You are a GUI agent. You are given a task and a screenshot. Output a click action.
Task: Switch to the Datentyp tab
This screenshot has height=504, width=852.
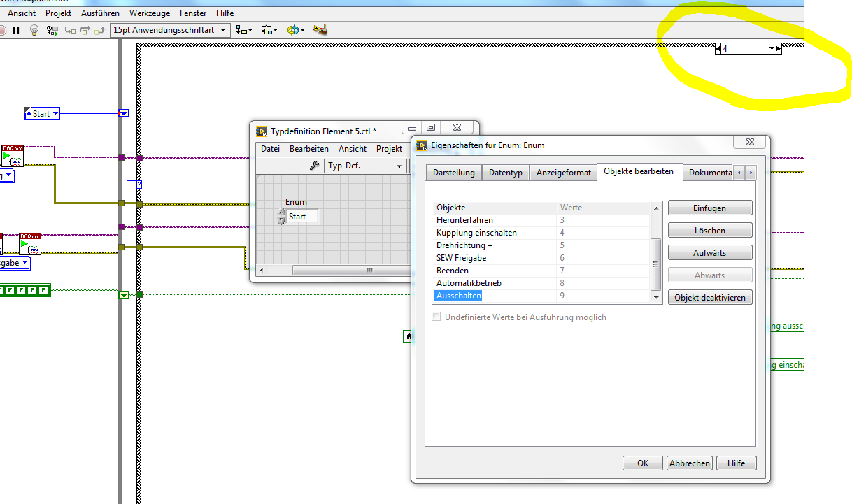click(x=506, y=173)
